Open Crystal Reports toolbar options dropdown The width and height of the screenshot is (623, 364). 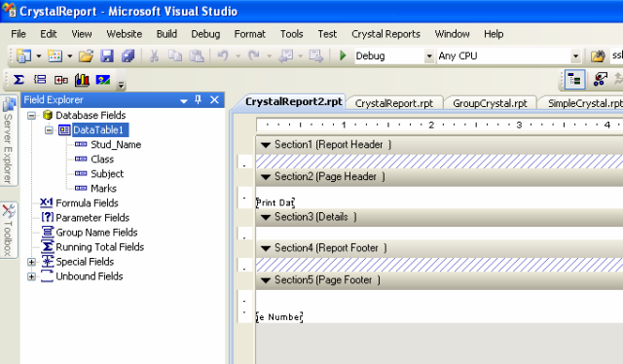point(121,85)
